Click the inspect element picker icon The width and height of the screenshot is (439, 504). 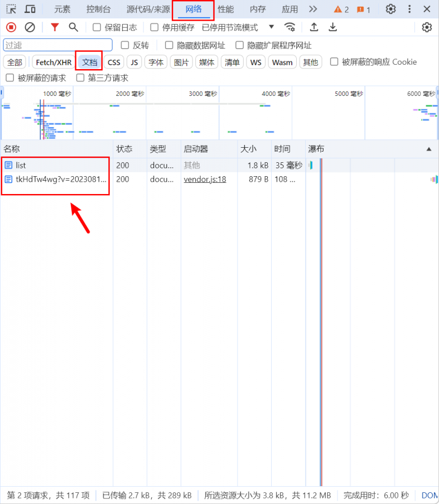11,9
